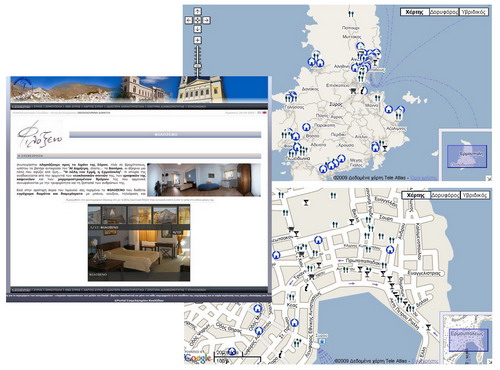Click the zoom slider handle
Viewport: 500px width, 370px height.
coord(198,66)
